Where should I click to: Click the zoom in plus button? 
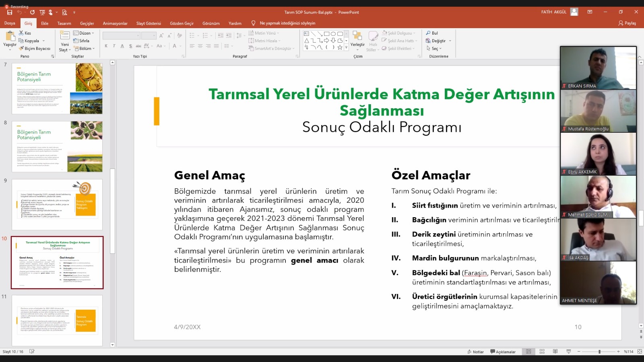618,352
